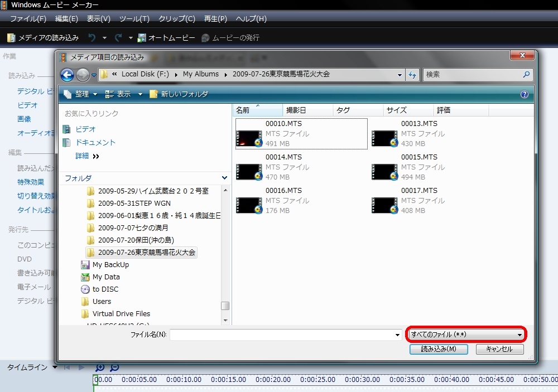Select the 00016.MTS video icon

tap(249, 205)
